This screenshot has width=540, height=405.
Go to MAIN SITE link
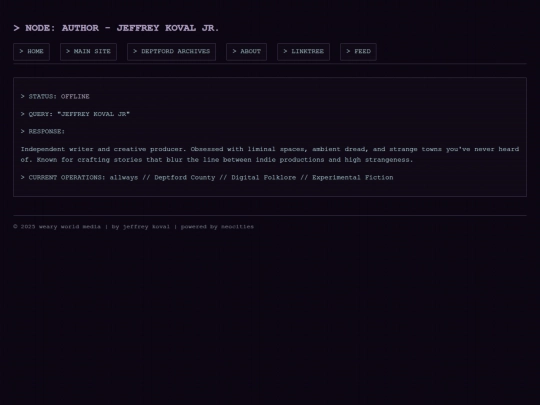click(88, 52)
